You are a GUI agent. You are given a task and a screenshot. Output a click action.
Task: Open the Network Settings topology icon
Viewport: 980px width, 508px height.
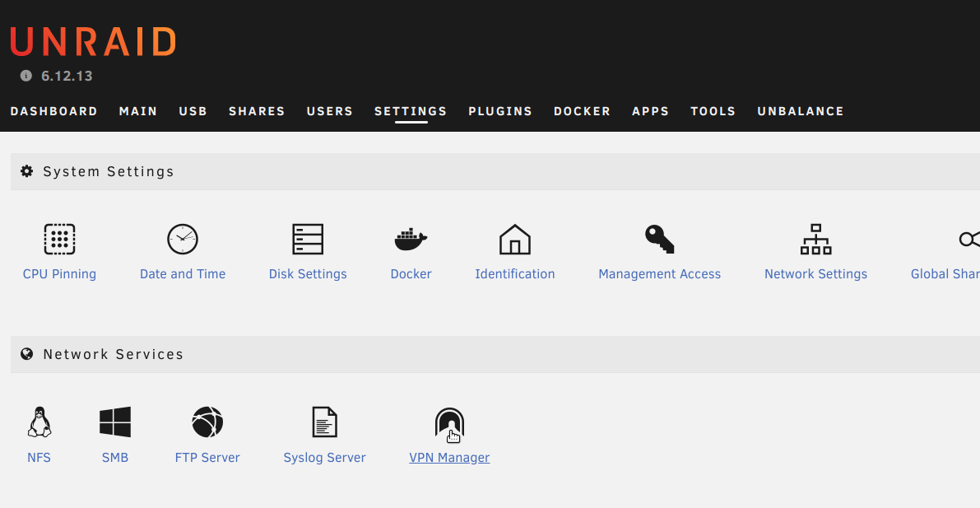pos(815,239)
